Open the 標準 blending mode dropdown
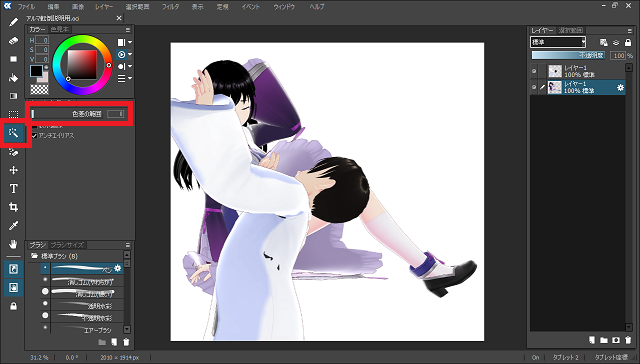640x364 pixels. click(x=558, y=42)
